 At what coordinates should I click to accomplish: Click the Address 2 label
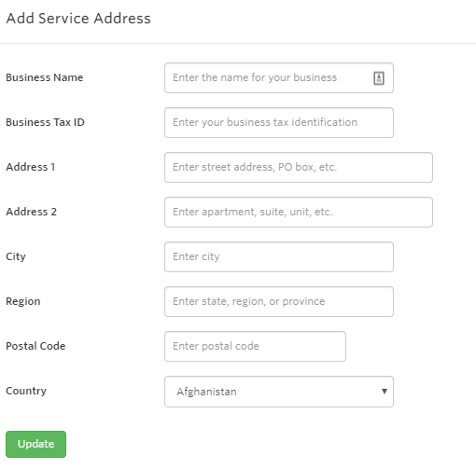tap(31, 212)
